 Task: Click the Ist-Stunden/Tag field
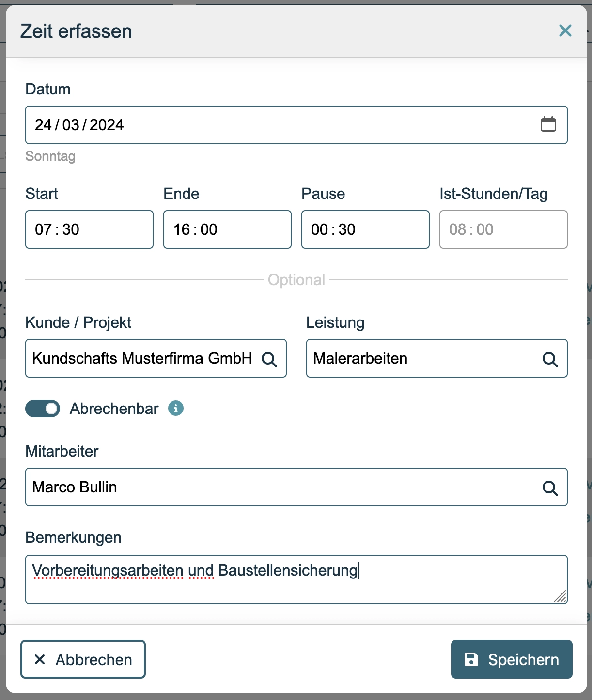(x=503, y=229)
